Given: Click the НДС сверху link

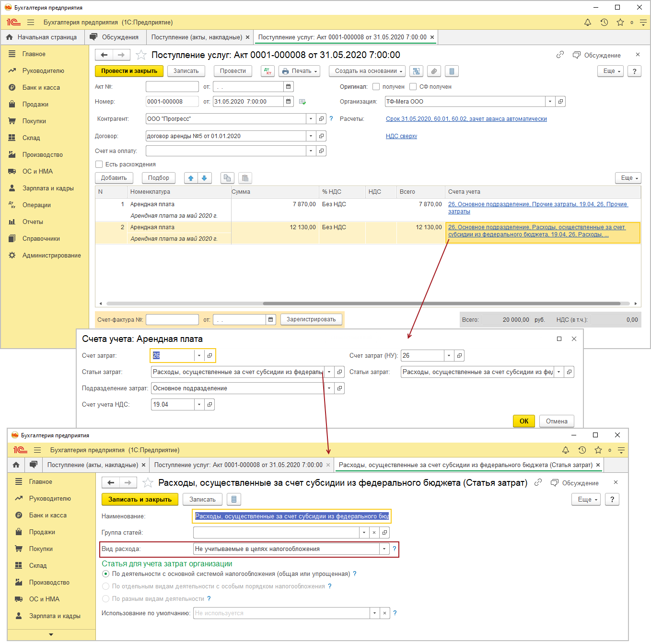Looking at the screenshot, I should click(401, 136).
